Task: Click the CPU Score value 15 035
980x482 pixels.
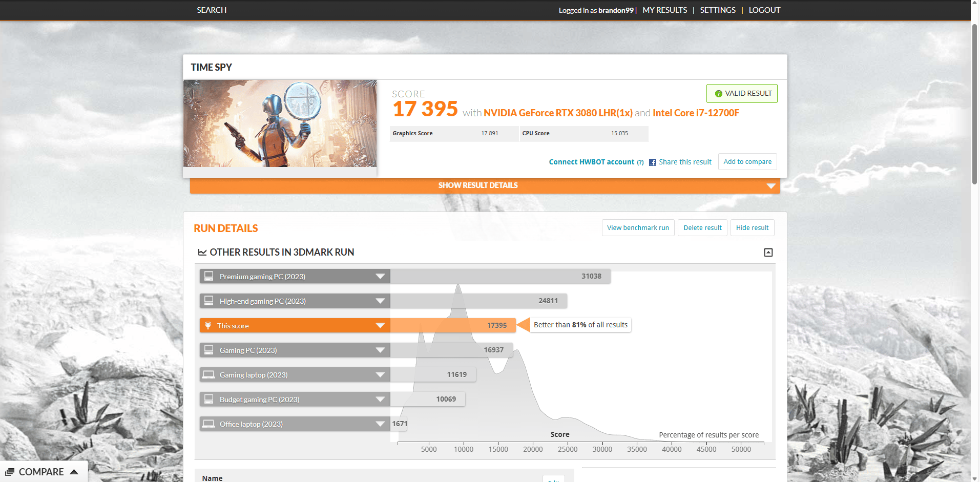Action: tap(619, 133)
